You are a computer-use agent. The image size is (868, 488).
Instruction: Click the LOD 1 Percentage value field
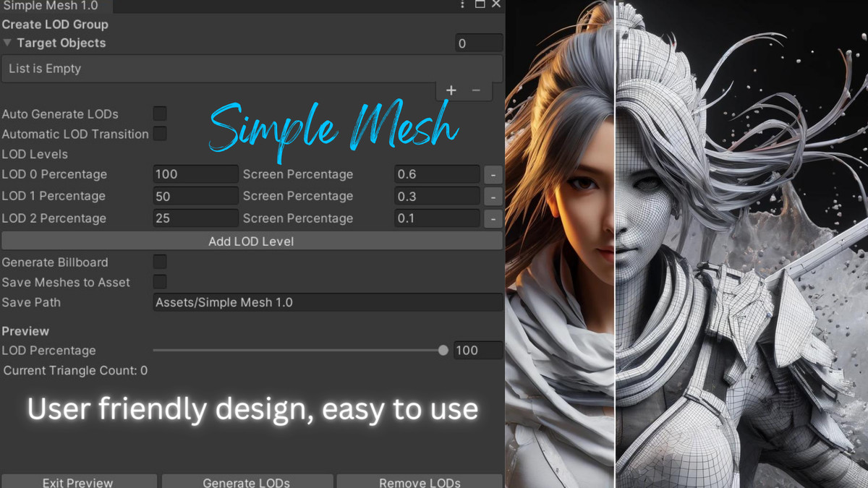(195, 196)
